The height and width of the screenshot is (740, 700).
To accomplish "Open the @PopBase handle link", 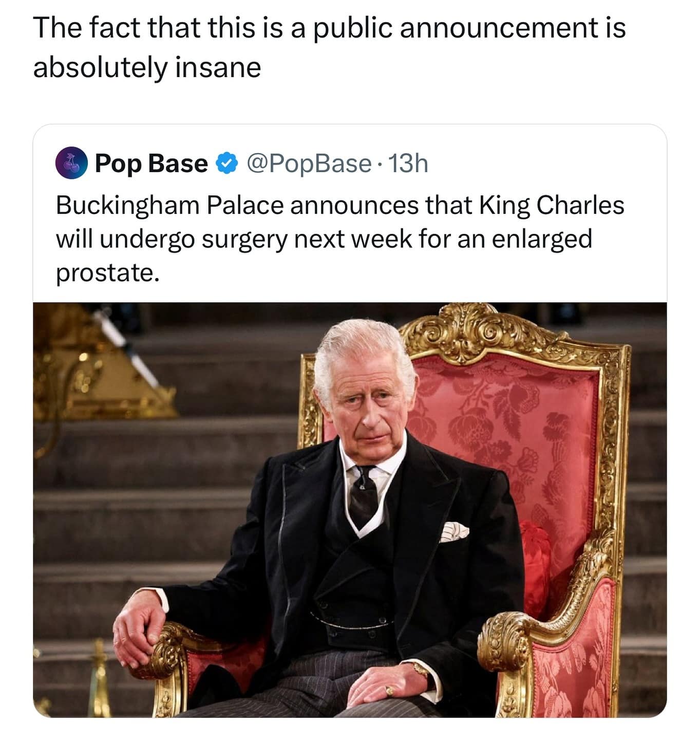I will [309, 163].
